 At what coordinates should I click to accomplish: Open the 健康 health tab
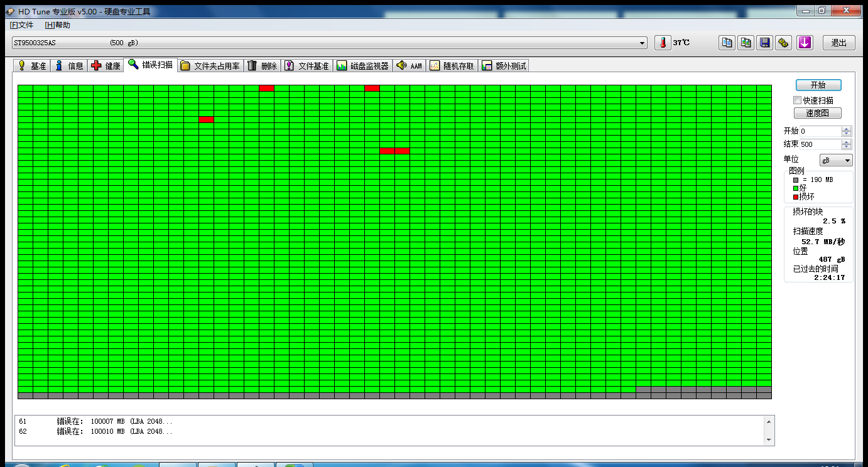(106, 65)
